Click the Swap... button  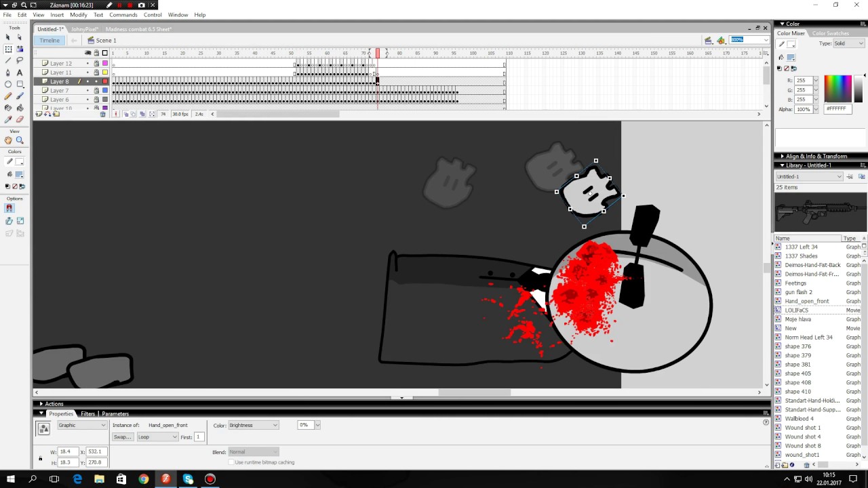coord(122,437)
